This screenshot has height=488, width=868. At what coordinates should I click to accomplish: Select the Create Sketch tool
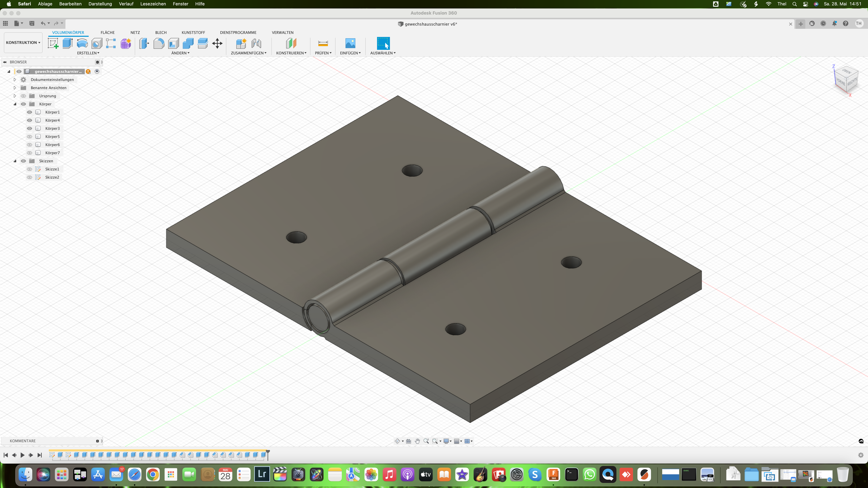click(x=53, y=43)
